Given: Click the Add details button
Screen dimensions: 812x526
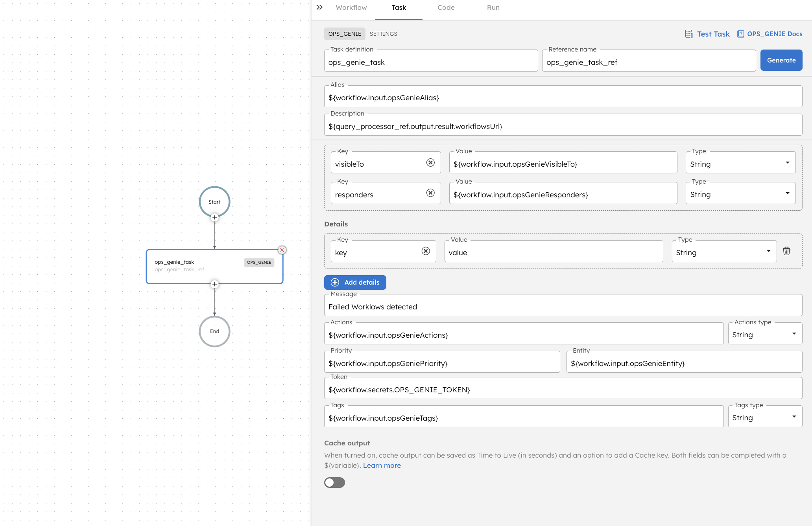Looking at the screenshot, I should pyautogui.click(x=355, y=282).
